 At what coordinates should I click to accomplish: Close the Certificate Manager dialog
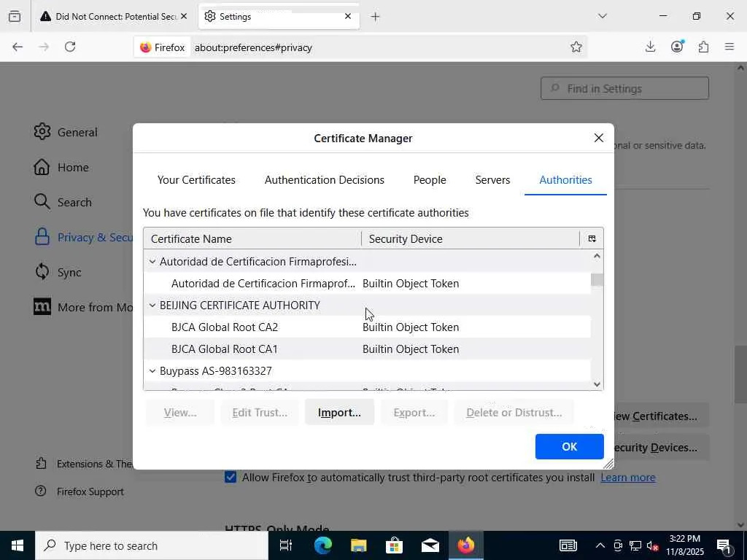click(599, 138)
